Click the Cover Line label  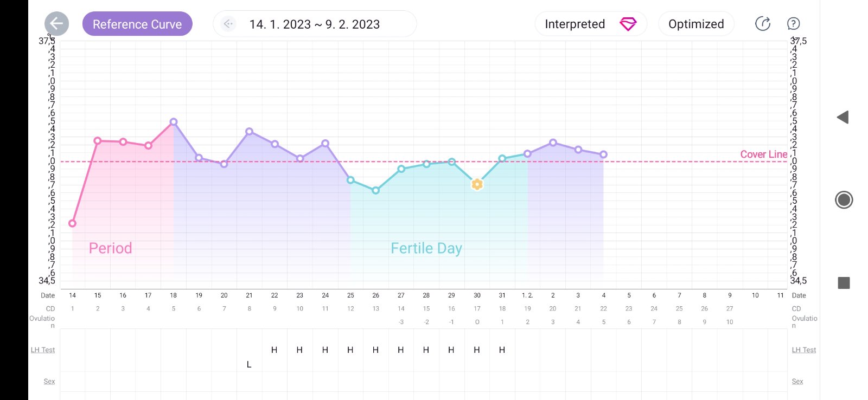pos(763,154)
